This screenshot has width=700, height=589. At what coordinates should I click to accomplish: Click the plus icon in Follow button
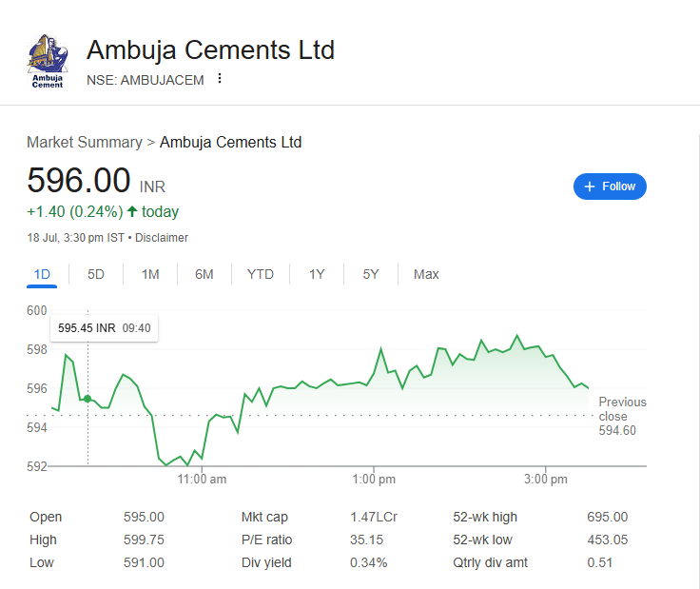(x=590, y=187)
